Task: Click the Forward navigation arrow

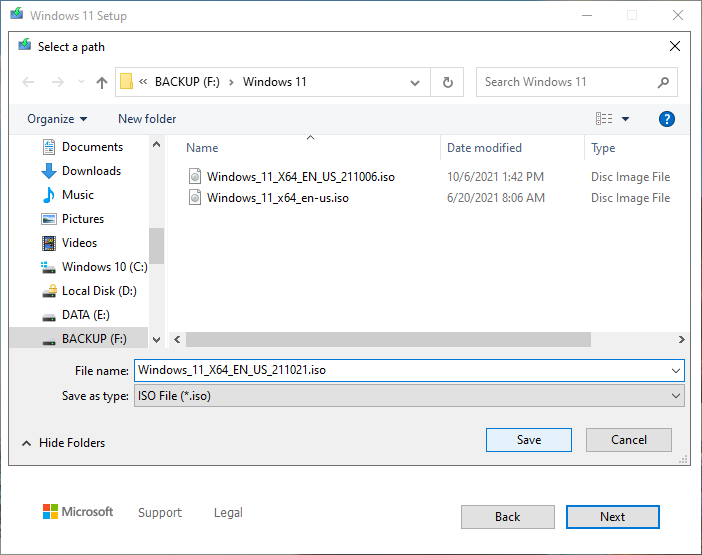Action: click(x=57, y=82)
